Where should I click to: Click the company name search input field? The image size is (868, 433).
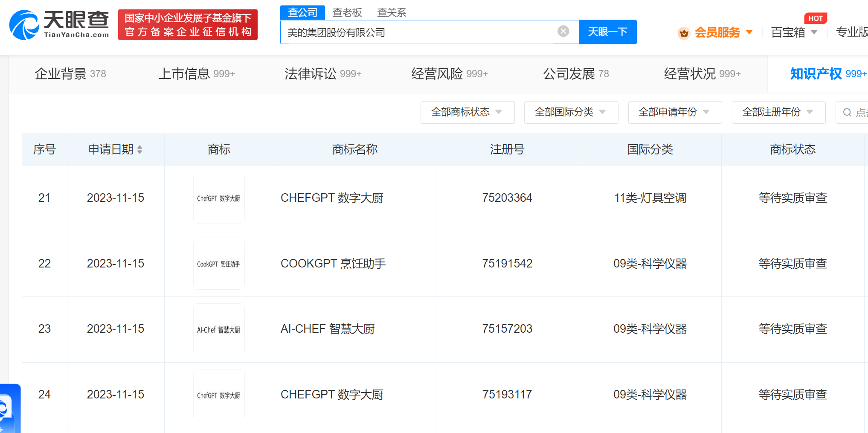coord(418,32)
